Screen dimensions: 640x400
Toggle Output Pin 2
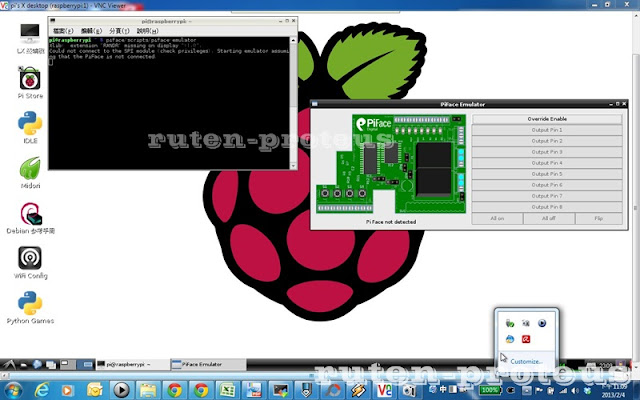[x=547, y=141]
